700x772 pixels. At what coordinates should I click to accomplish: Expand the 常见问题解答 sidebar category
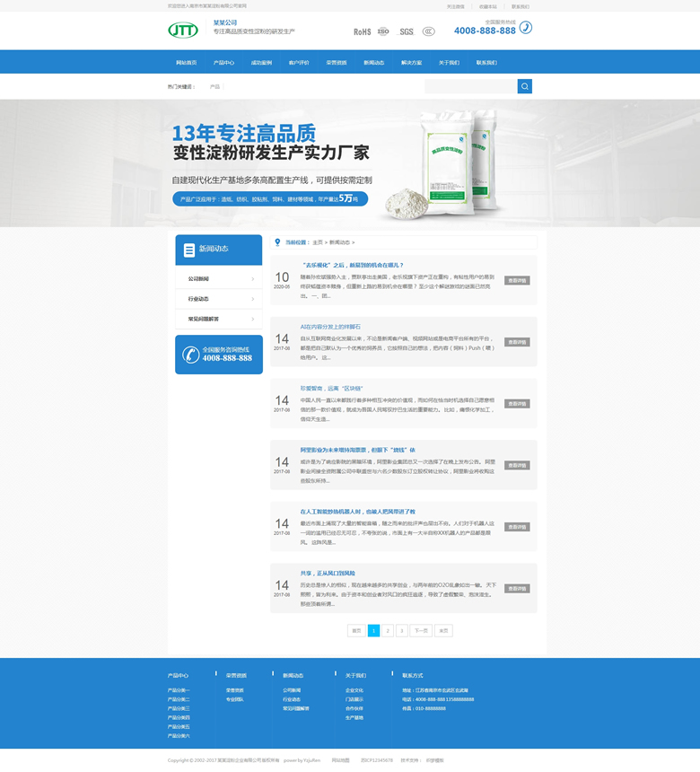[x=218, y=319]
